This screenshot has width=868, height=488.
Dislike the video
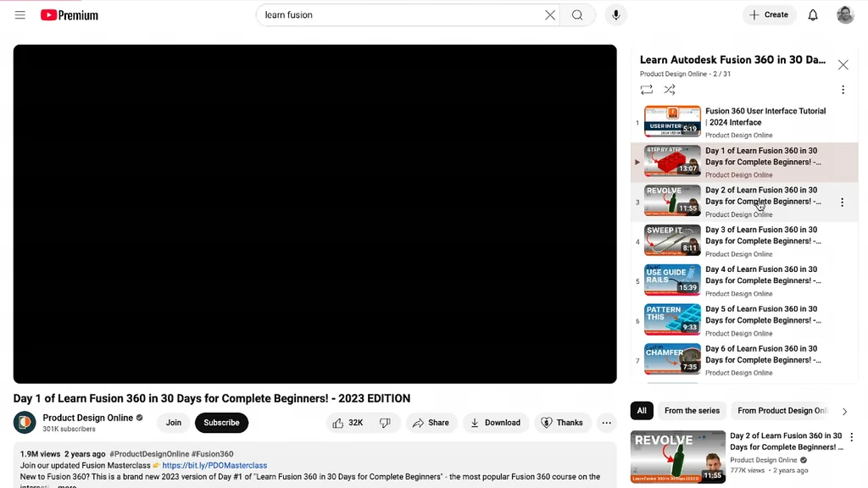(x=386, y=423)
